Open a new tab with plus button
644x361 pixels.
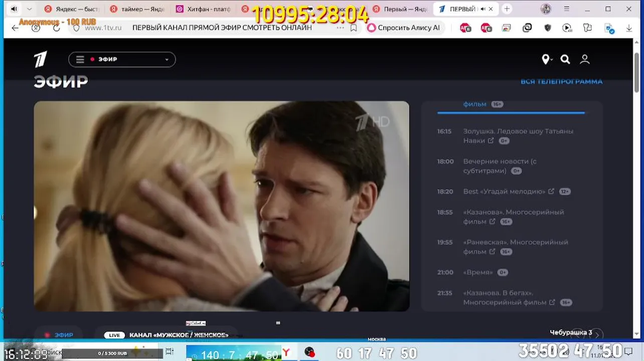click(x=507, y=9)
